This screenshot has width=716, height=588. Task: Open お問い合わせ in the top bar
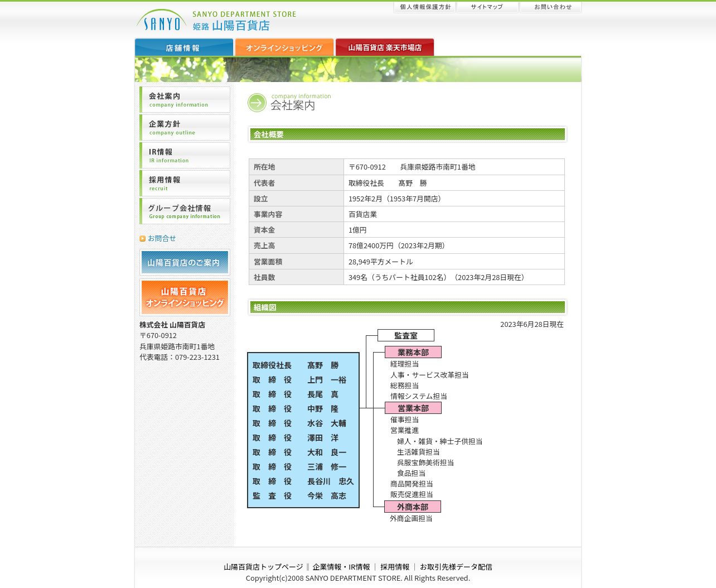[x=551, y=7]
